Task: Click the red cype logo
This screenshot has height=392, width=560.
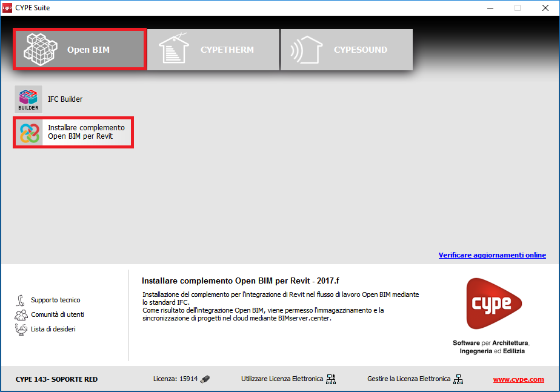Action: pos(495,304)
